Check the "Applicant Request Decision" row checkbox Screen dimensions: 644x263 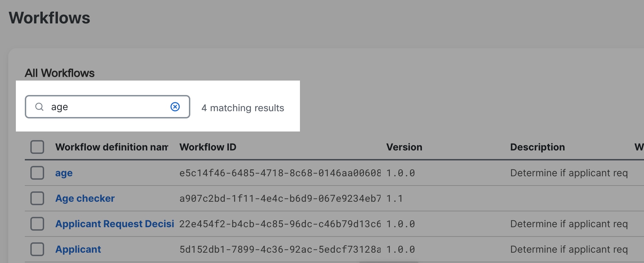click(x=37, y=224)
